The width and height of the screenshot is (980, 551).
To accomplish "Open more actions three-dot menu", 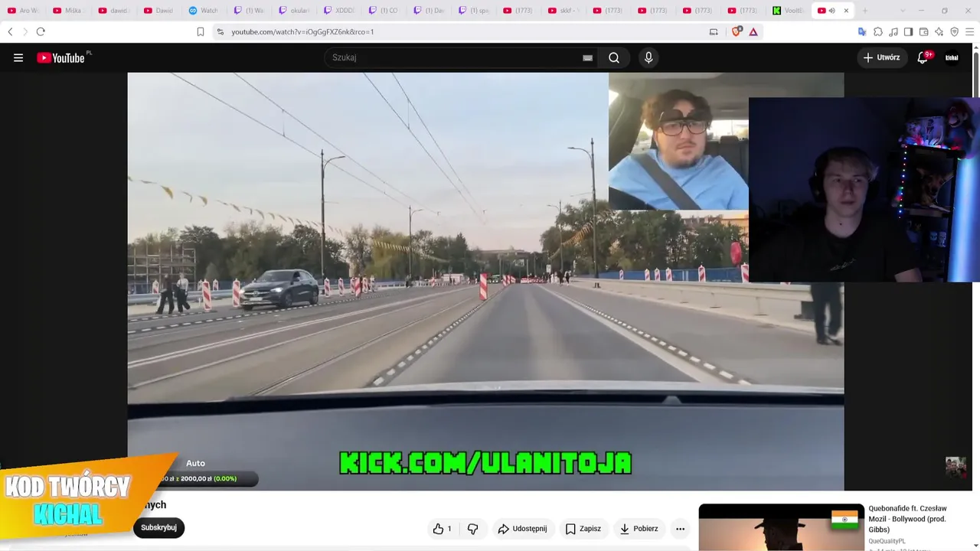I will pyautogui.click(x=680, y=529).
